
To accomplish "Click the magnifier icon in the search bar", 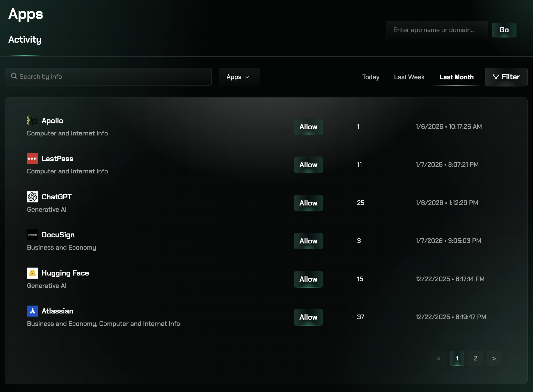I will (14, 76).
